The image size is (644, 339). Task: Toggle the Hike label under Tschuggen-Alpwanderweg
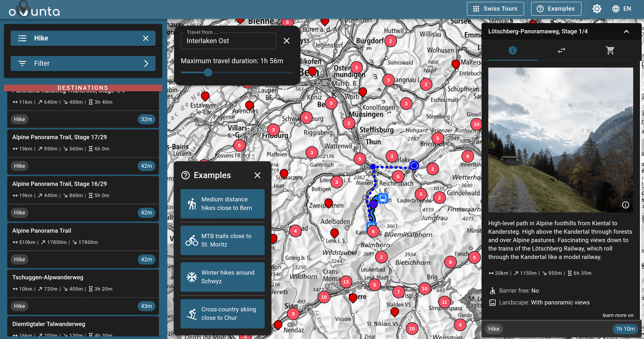pyautogui.click(x=19, y=306)
